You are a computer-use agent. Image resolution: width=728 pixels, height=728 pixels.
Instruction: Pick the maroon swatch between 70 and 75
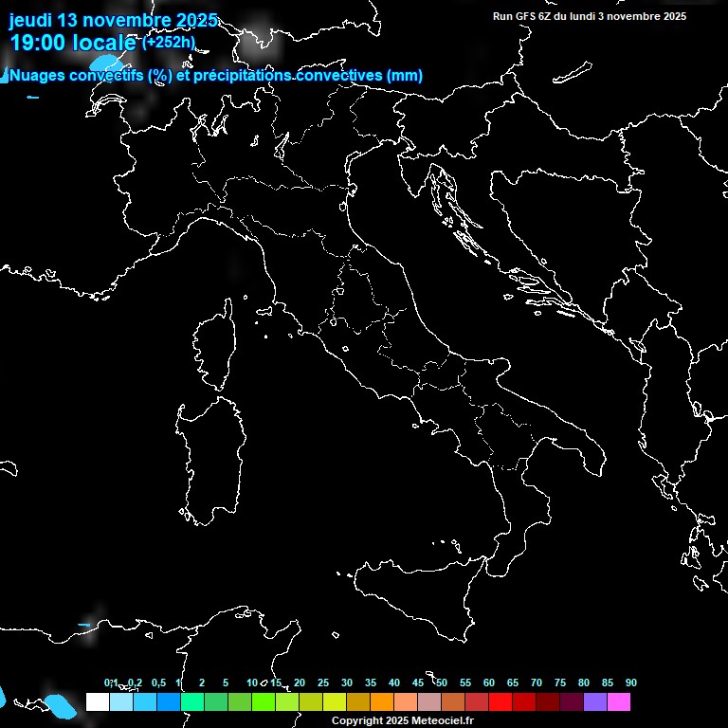tap(548, 701)
